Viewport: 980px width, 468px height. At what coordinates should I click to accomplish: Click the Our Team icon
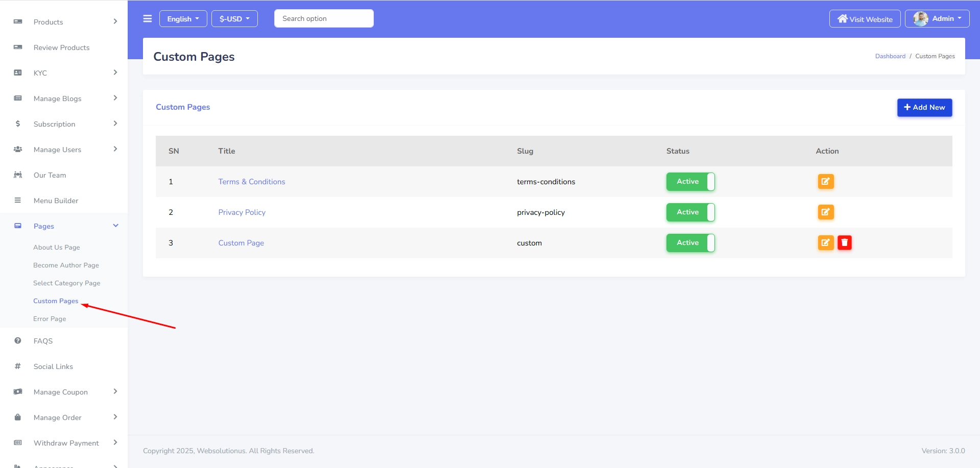pos(18,175)
